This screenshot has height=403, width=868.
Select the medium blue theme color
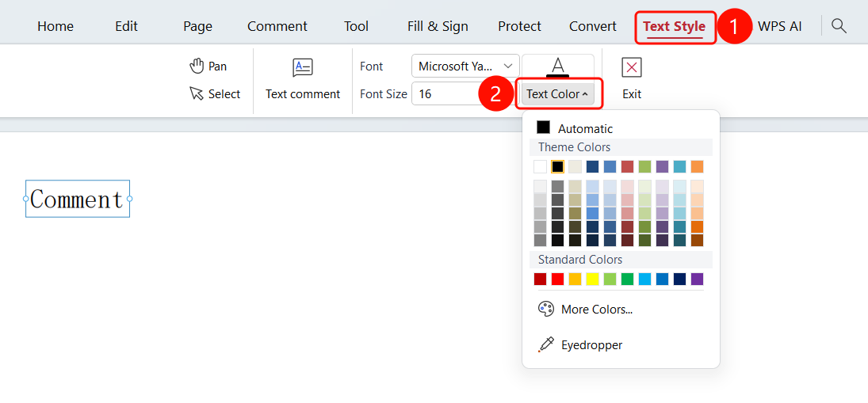(x=610, y=166)
